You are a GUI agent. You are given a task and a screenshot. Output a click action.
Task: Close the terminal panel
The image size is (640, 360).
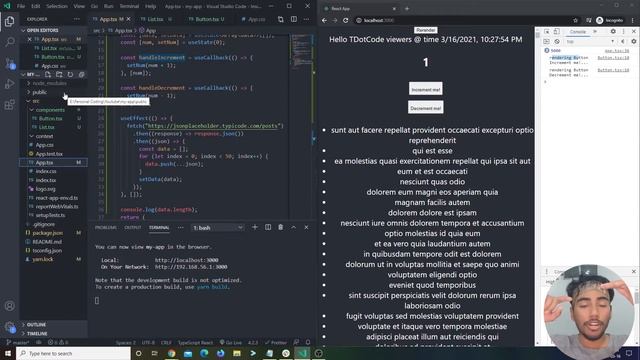(307, 227)
